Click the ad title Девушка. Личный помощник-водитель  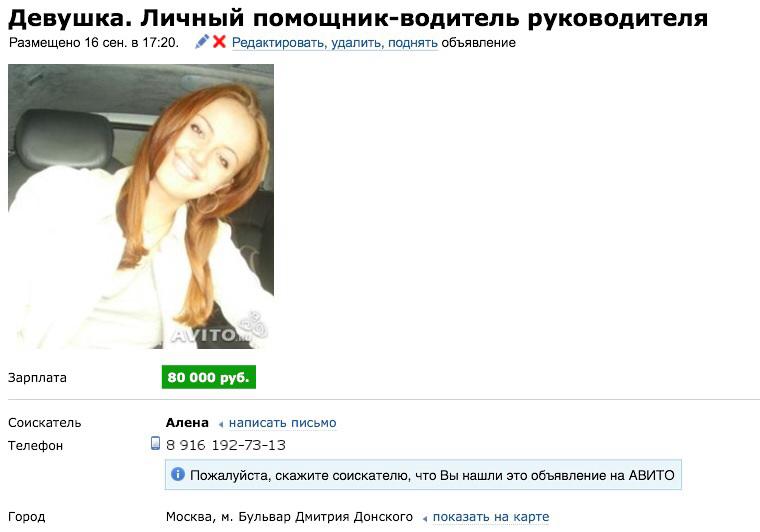[358, 18]
